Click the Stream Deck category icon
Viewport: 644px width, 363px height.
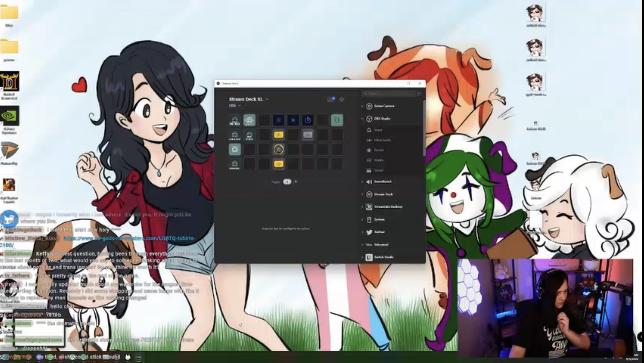tap(369, 194)
